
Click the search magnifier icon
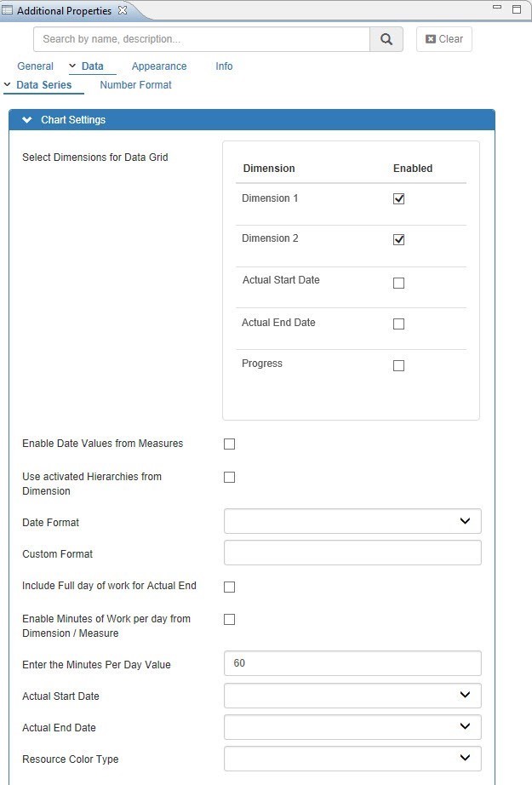(386, 39)
